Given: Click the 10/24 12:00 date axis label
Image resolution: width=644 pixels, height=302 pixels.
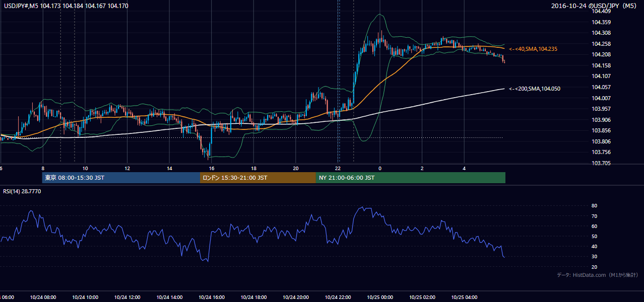Looking at the screenshot, I should [127, 297].
